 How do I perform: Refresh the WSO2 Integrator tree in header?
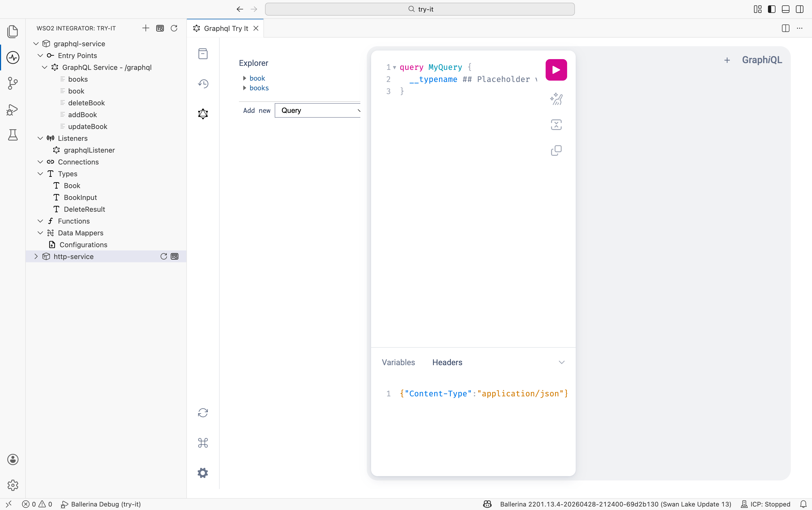pyautogui.click(x=174, y=28)
